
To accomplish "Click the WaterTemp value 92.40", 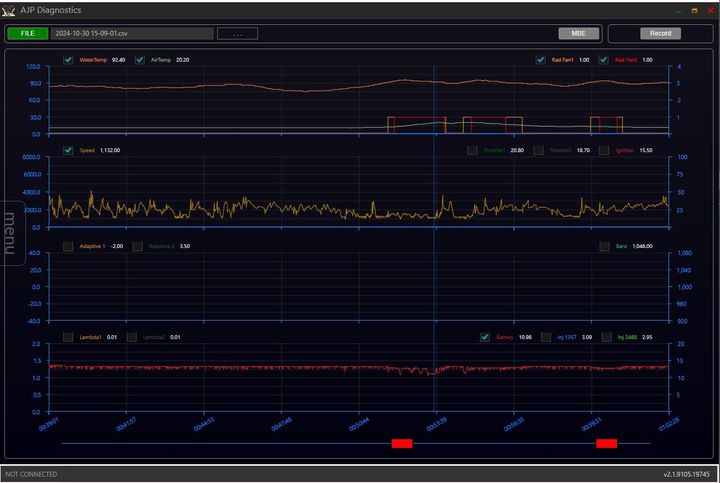I will (118, 60).
